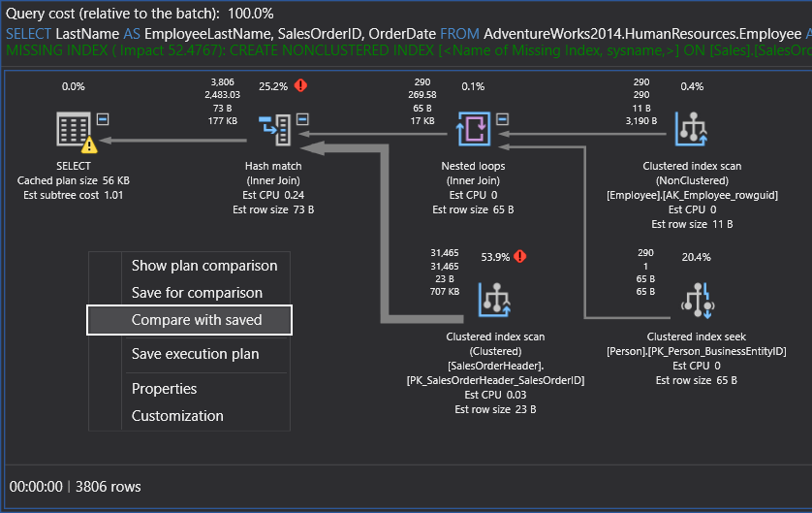Click the SELECT result grid icon

73,129
